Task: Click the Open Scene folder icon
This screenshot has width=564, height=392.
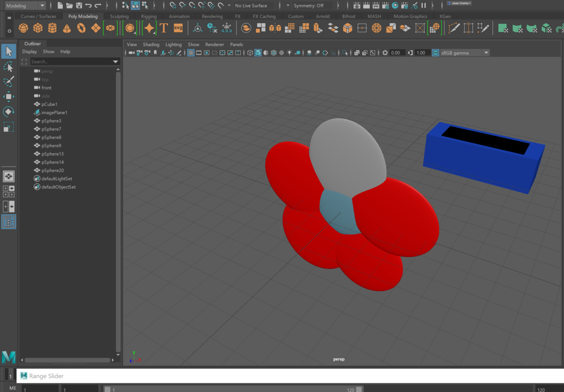Action: pyautogui.click(x=69, y=5)
